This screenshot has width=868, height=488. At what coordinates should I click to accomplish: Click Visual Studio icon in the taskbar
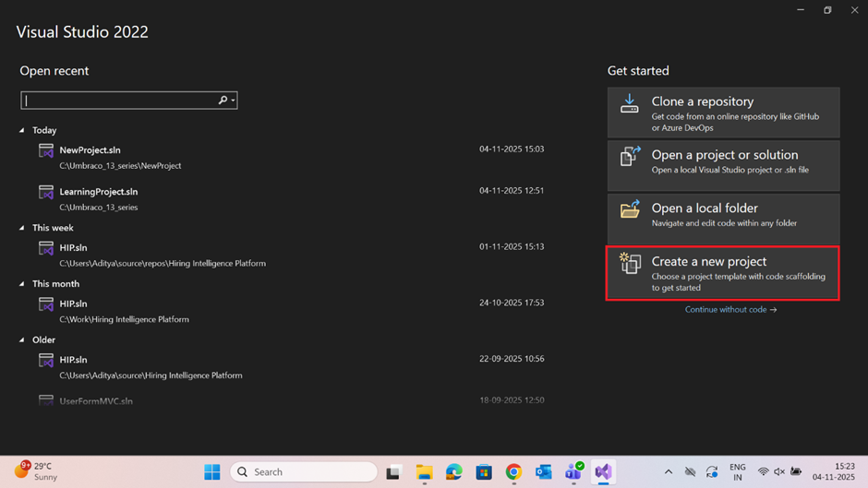603,472
